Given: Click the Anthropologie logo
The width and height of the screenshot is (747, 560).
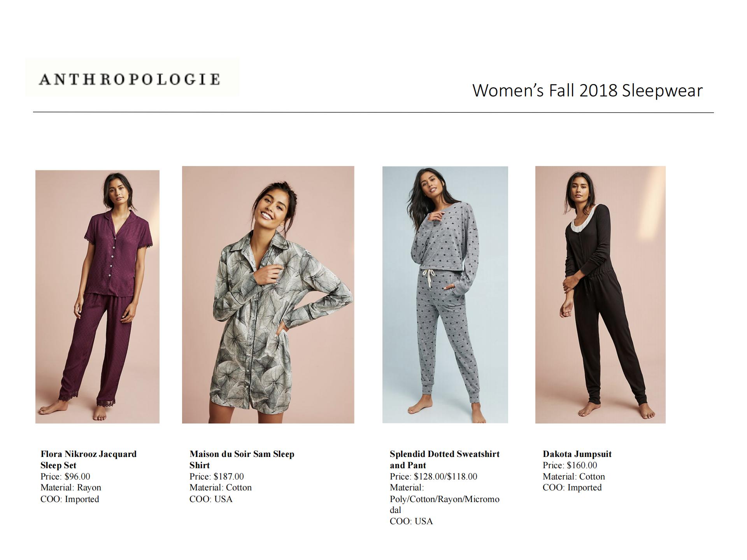Looking at the screenshot, I should [x=132, y=78].
